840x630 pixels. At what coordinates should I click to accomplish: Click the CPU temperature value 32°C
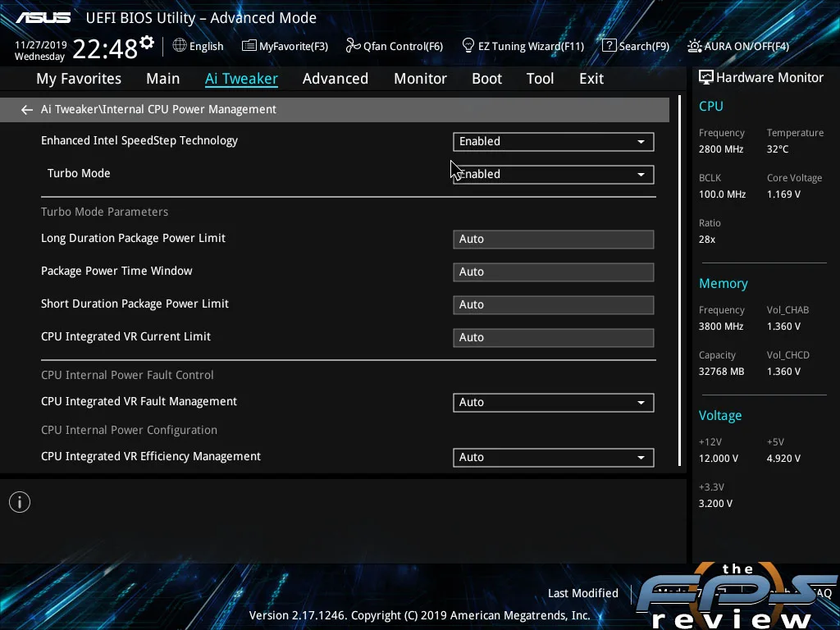click(x=778, y=149)
